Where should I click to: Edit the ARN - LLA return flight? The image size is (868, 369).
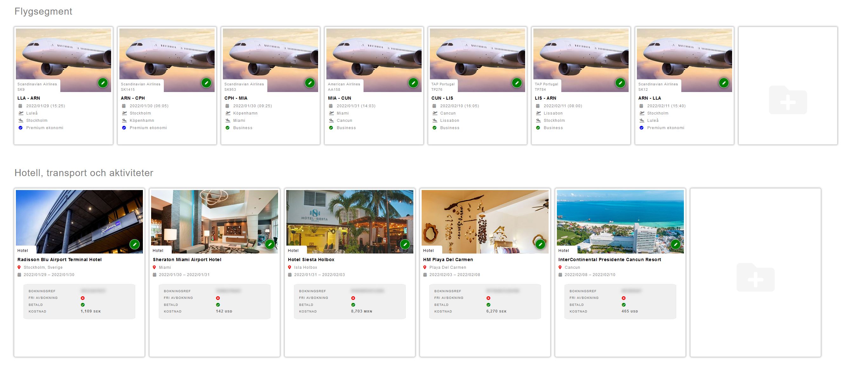pos(724,83)
